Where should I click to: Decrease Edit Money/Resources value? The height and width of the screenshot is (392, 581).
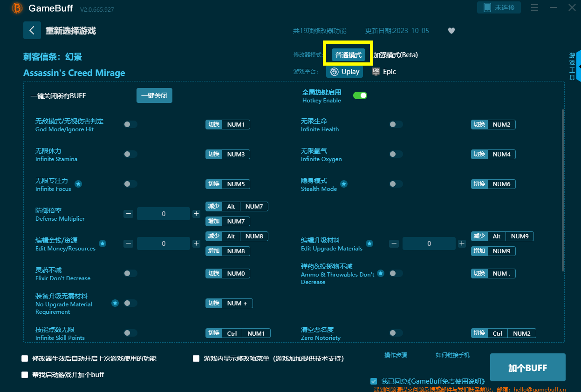129,243
